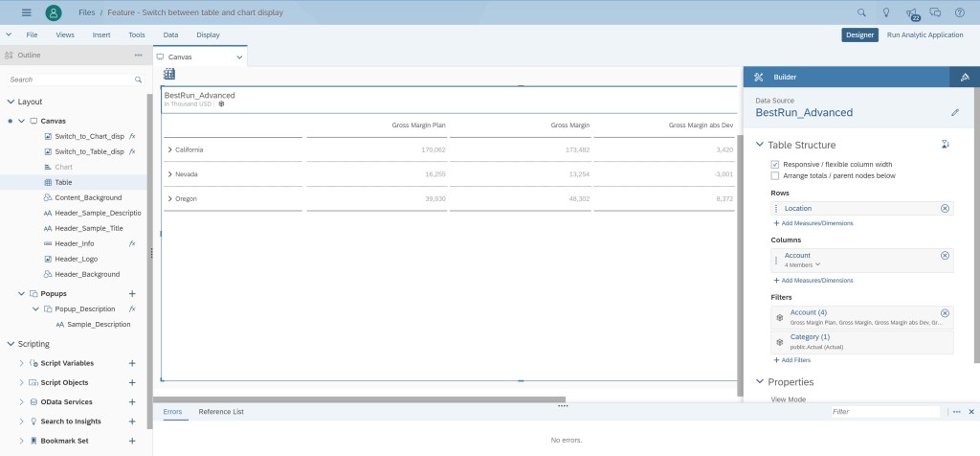Add a new Script Variable
The height and width of the screenshot is (456, 980).
pyautogui.click(x=132, y=363)
